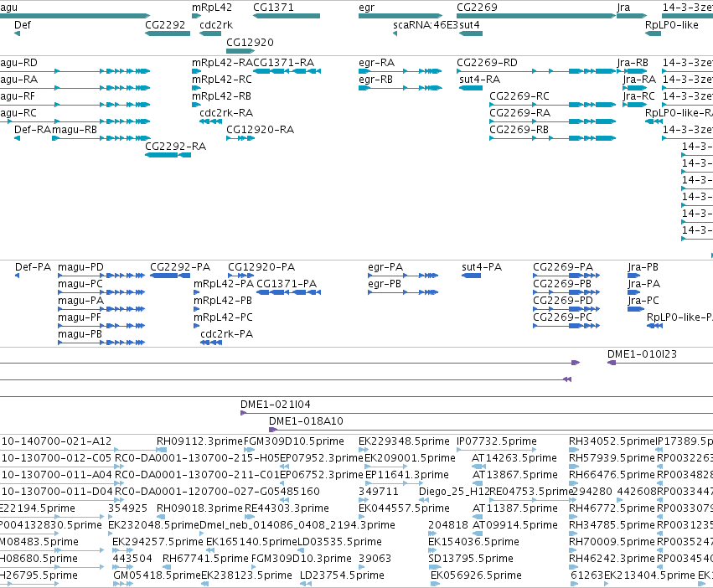This screenshot has height=588, width=713.
Task: Click the scaRNA:46E3 label
Action: 426,25
